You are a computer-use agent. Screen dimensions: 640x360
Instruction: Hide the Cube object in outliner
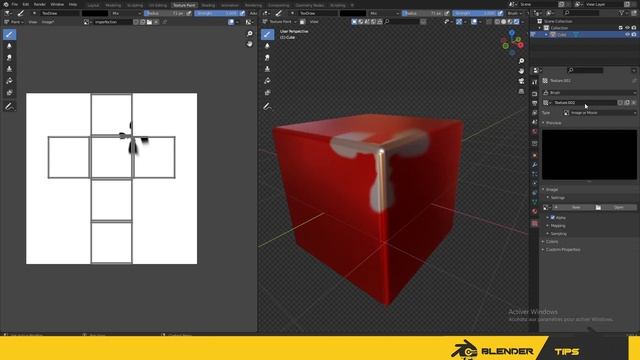point(627,35)
